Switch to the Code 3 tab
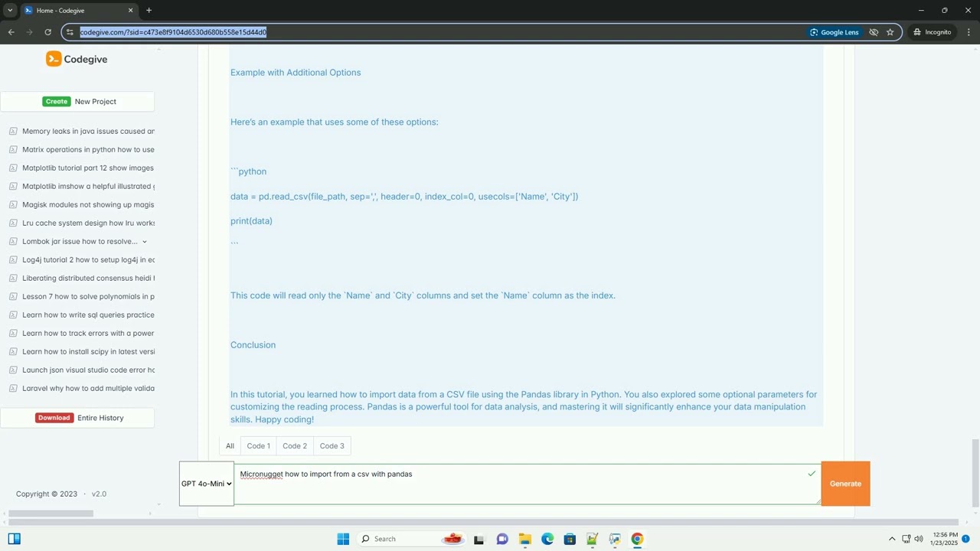This screenshot has width=980, height=551. point(332,445)
